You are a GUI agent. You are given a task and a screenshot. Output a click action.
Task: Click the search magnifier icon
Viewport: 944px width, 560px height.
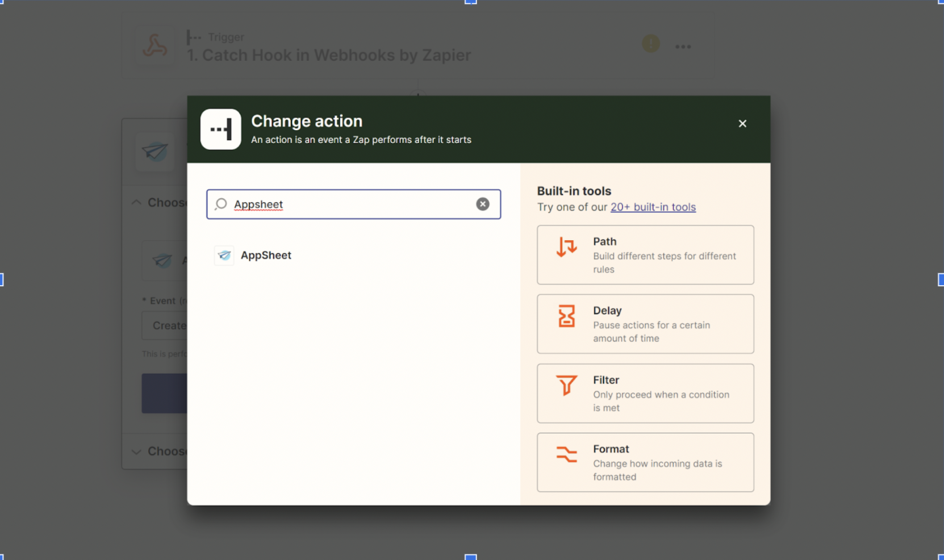point(221,204)
